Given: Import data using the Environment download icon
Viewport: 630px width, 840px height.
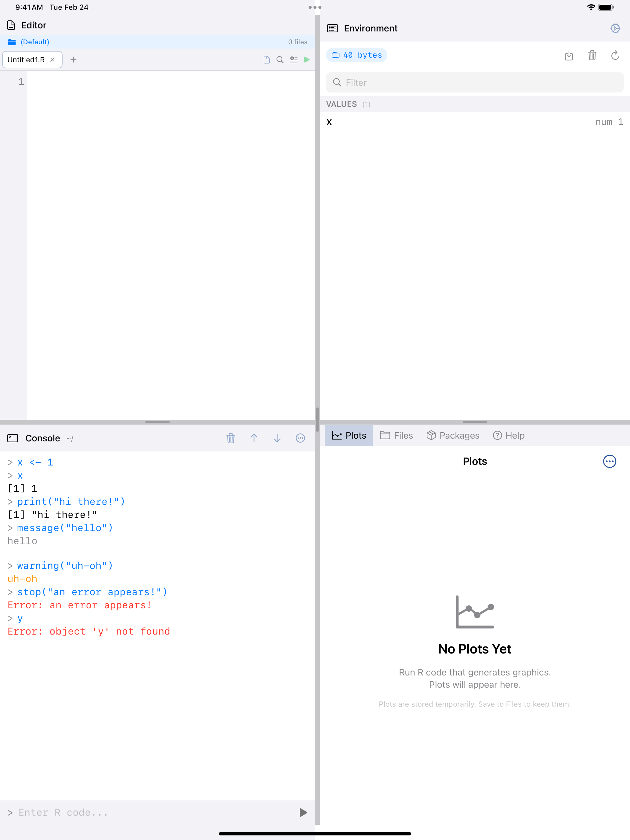Looking at the screenshot, I should point(569,56).
